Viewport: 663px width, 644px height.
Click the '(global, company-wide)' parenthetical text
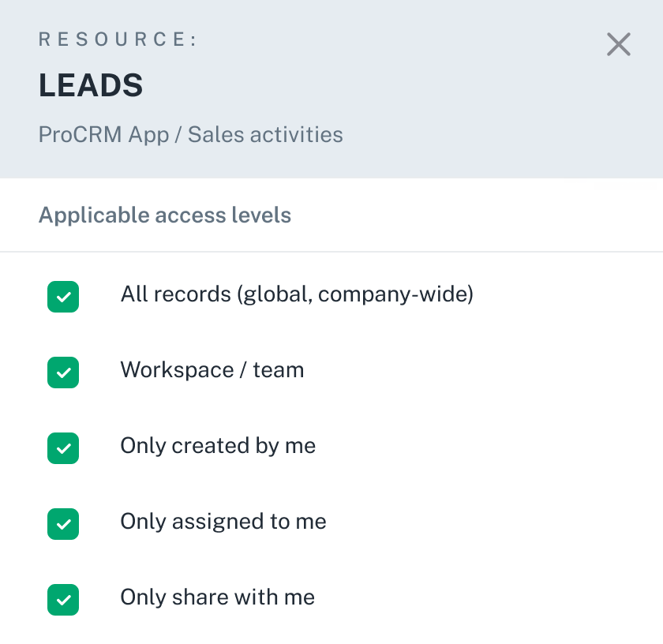click(x=354, y=294)
